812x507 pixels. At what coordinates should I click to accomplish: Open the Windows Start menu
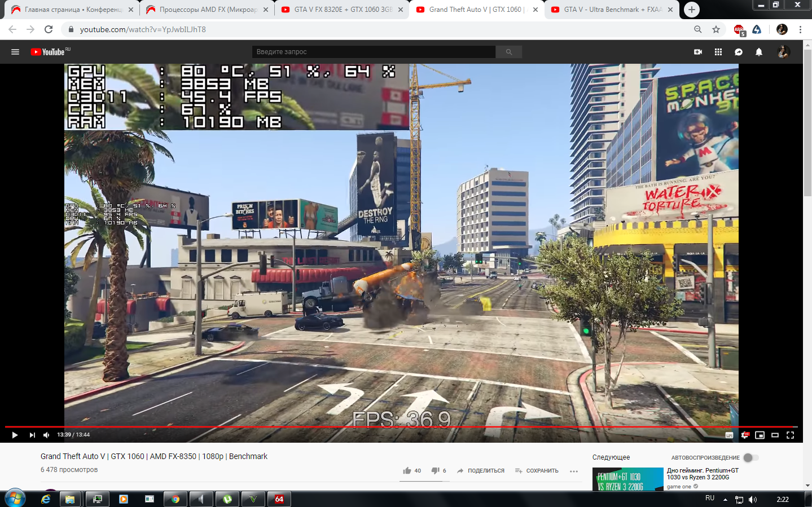15,499
